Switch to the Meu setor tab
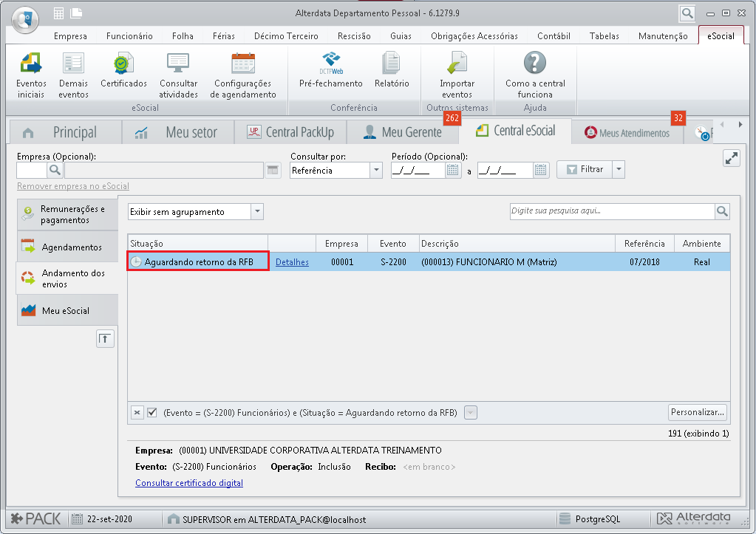 point(177,132)
